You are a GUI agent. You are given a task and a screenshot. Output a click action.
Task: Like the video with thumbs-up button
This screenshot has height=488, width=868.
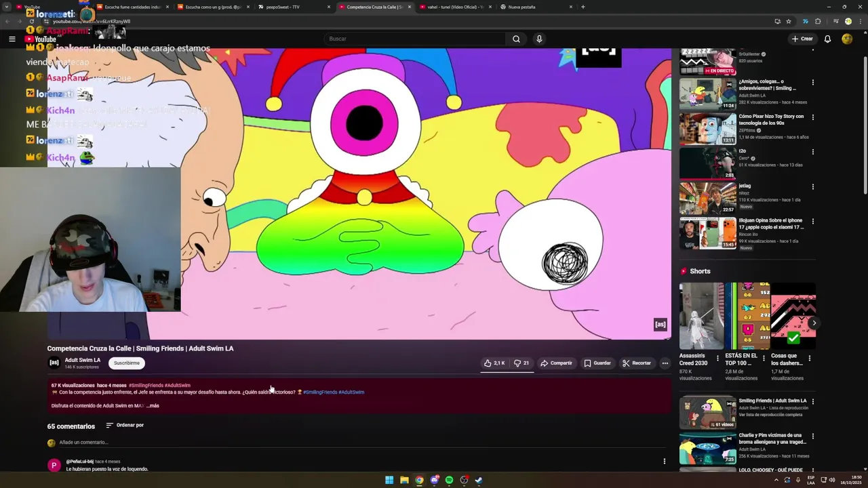tap(494, 363)
